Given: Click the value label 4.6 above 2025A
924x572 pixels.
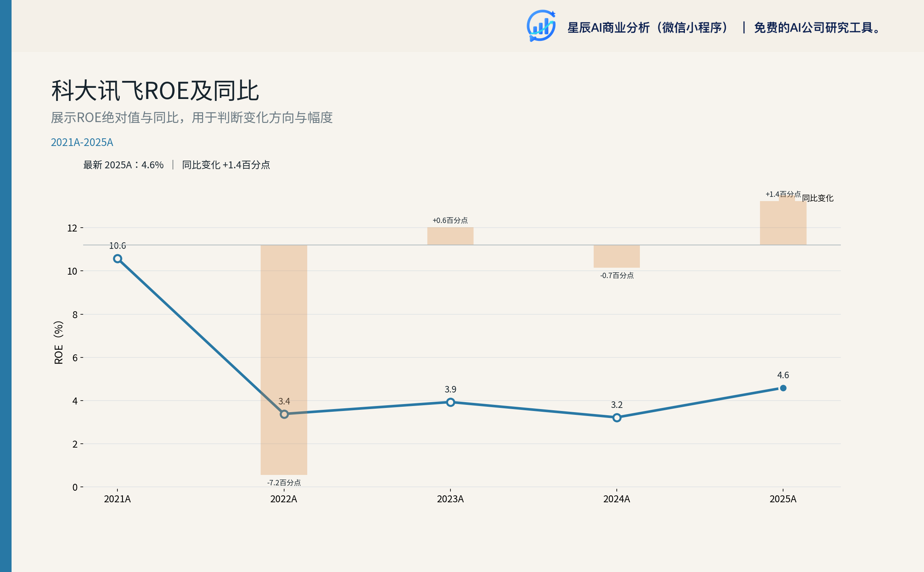Looking at the screenshot, I should [783, 375].
